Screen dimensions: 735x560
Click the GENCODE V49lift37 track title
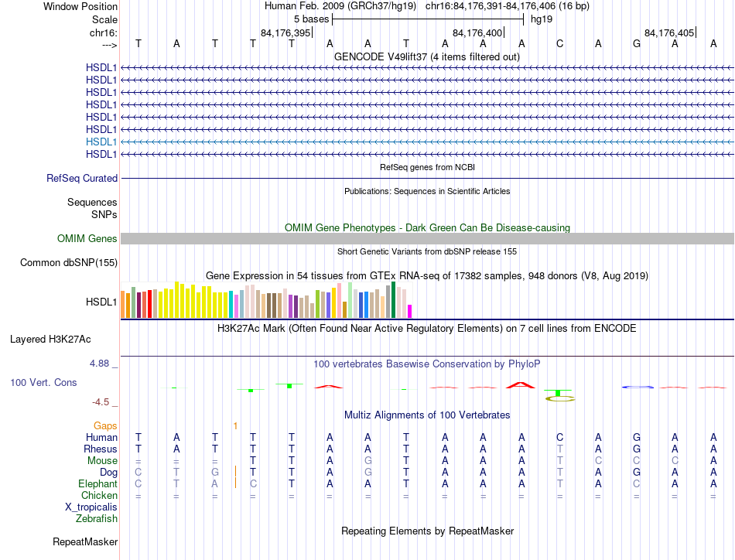click(426, 56)
